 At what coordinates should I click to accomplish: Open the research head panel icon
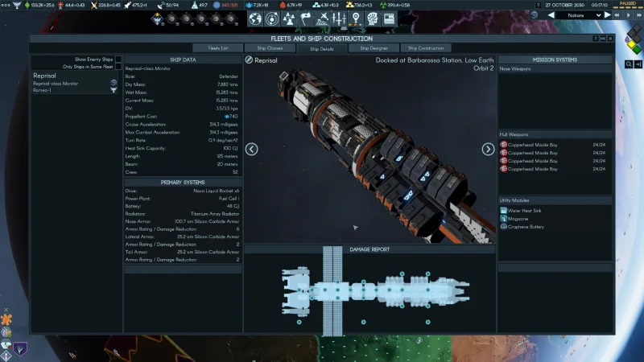pos(373,19)
